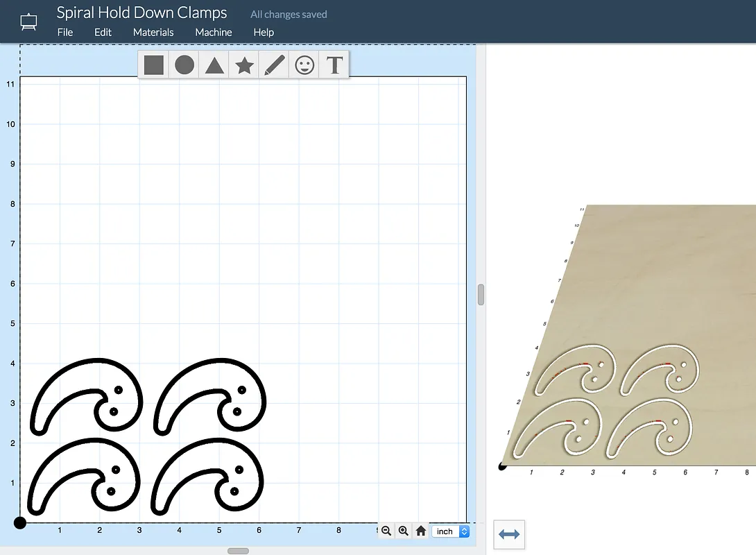Click the zoom out magnifier
756x555 pixels.
pos(387,531)
